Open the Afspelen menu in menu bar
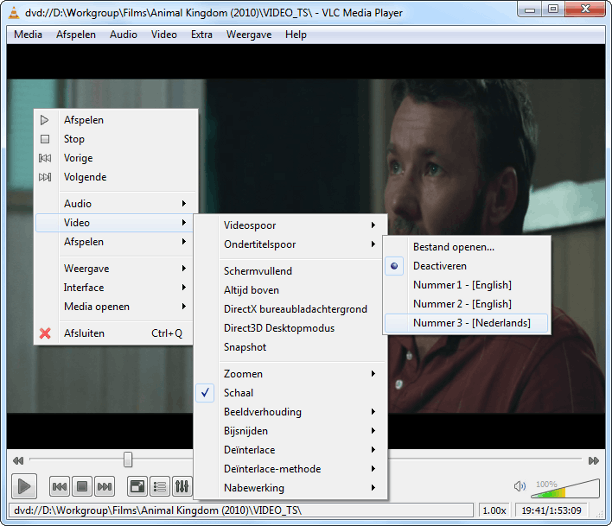The height and width of the screenshot is (526, 612). coord(76,35)
